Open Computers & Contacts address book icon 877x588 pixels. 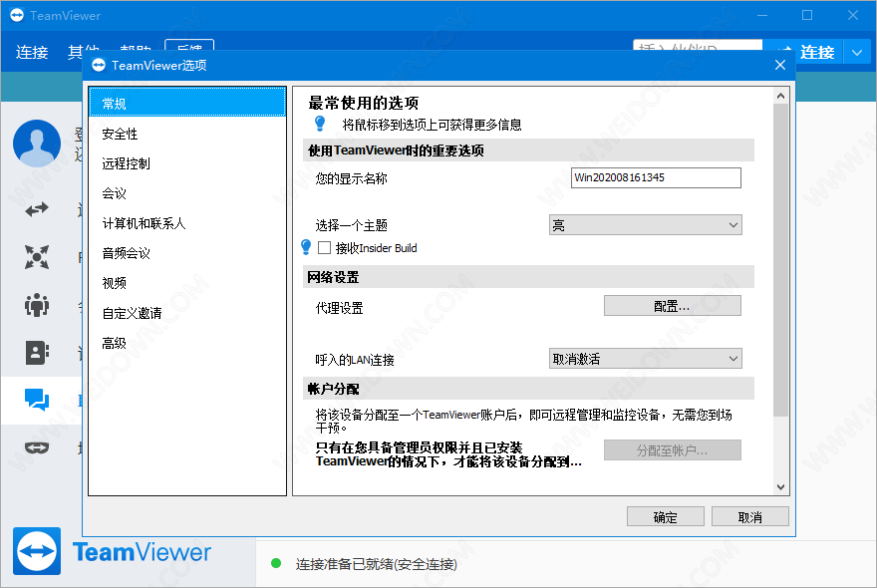tap(37, 353)
